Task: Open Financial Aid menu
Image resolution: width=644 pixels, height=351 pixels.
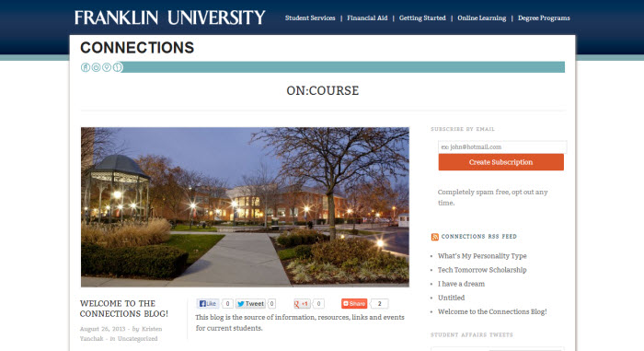Action: point(367,18)
